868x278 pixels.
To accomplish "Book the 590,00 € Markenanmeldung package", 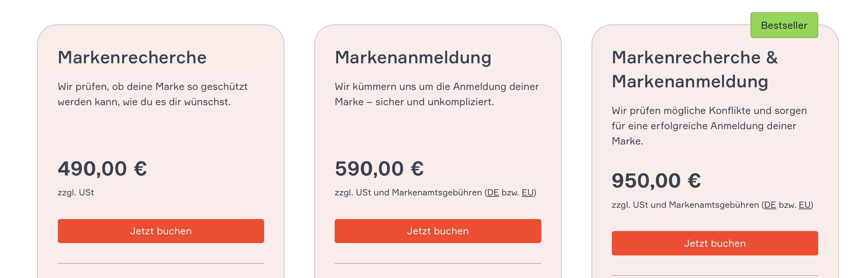I will (438, 231).
